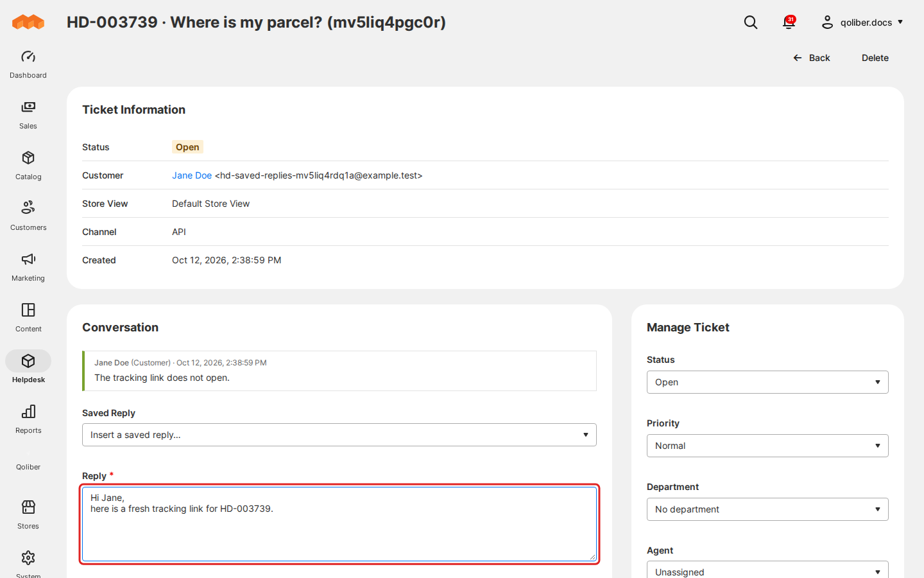Open the Customers sidebar menu
Screen dimensions: 924x578
pos(28,216)
